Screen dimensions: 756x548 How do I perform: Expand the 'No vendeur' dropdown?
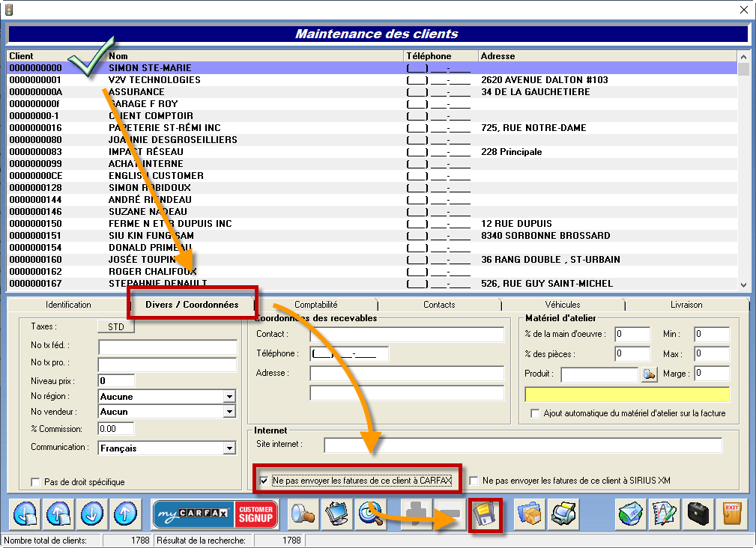tap(229, 412)
